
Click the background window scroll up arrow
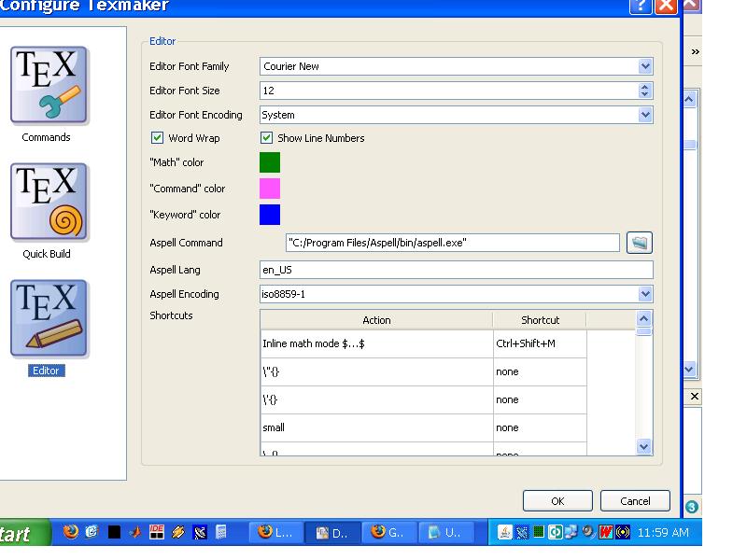pos(689,99)
